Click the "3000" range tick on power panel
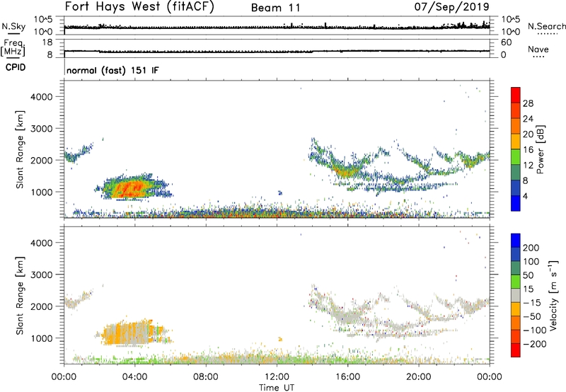 point(41,129)
